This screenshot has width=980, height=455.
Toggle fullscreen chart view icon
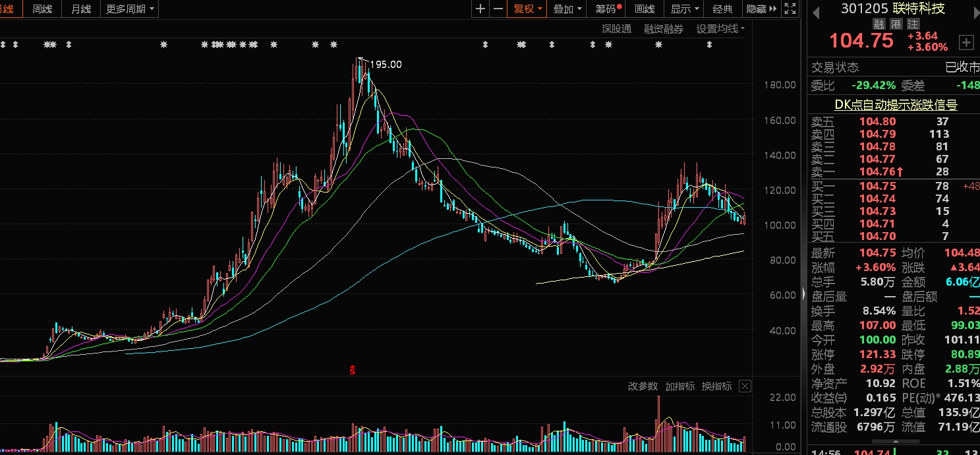pyautogui.click(x=791, y=9)
